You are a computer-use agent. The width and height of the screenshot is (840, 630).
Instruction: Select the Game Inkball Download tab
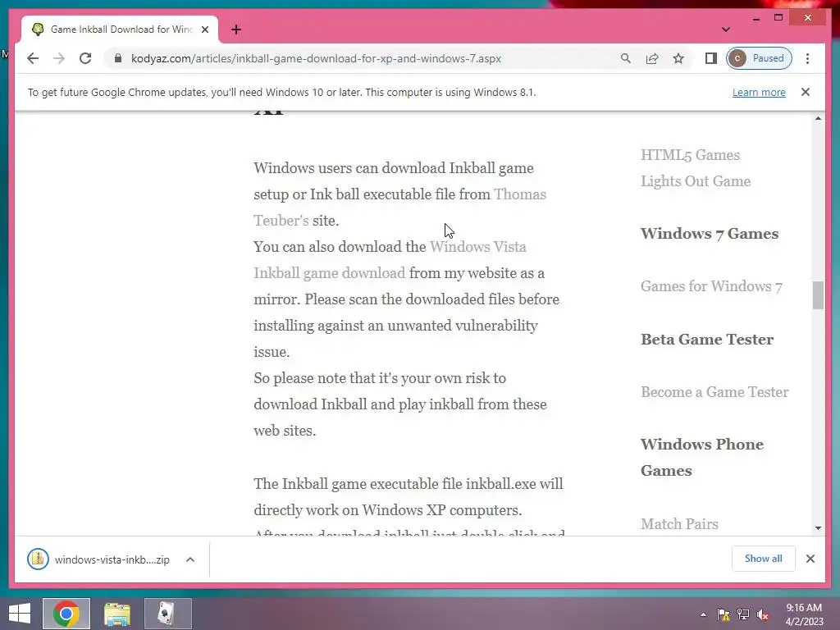120,30
